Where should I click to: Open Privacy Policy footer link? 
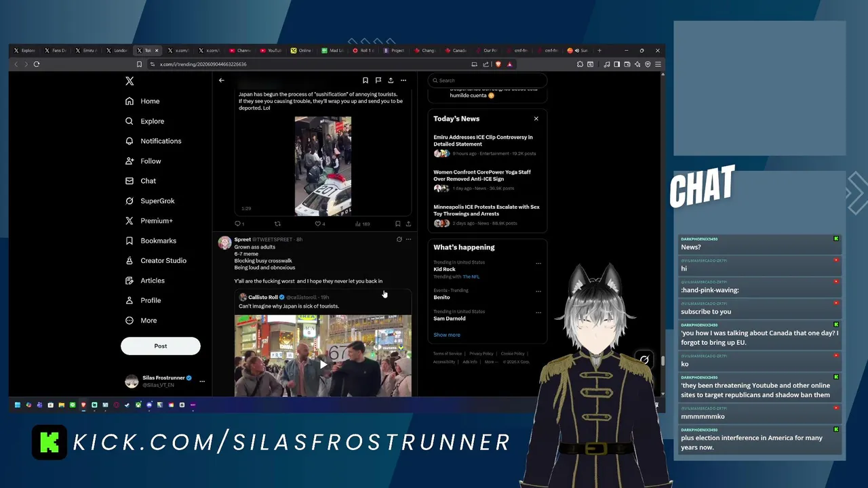coord(481,354)
